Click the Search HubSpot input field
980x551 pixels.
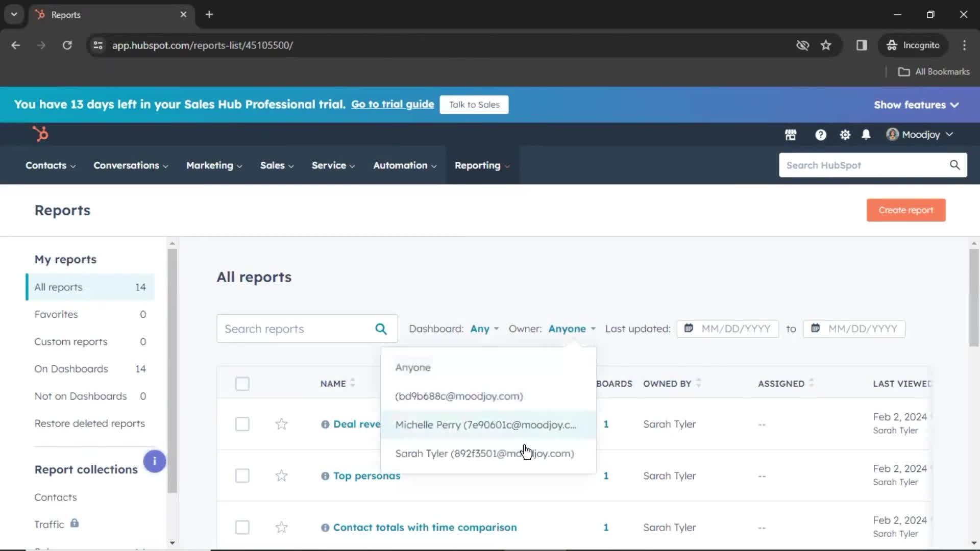coord(873,165)
